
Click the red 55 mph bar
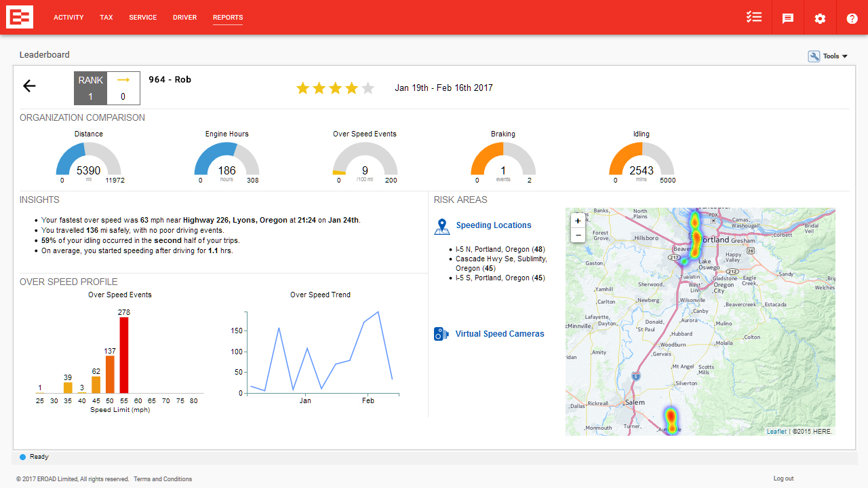[x=124, y=355]
